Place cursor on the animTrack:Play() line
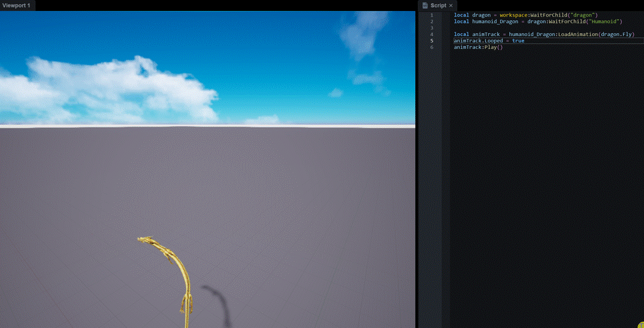This screenshot has height=328, width=644. point(478,47)
